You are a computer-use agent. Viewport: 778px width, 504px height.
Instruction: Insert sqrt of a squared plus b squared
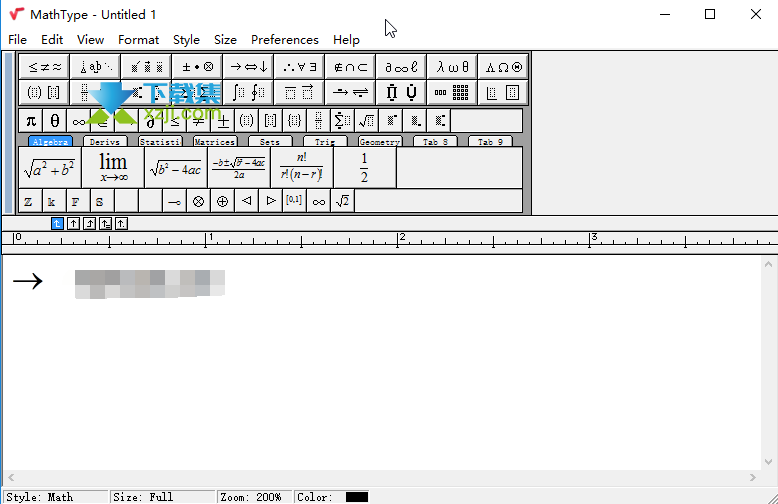(50, 168)
